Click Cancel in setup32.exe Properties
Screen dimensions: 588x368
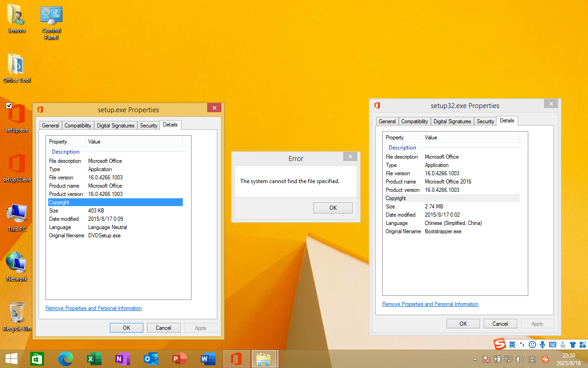(500, 324)
